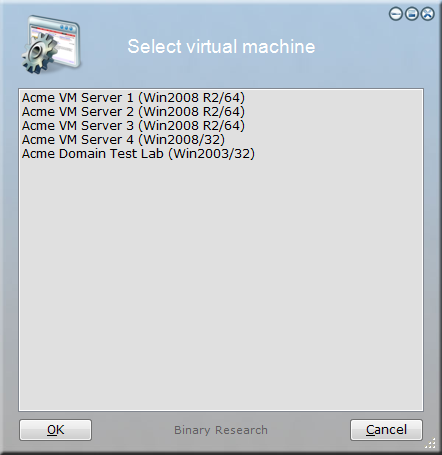Close the dialog with the X icon
Screen dimensions: 442x455
point(427,14)
